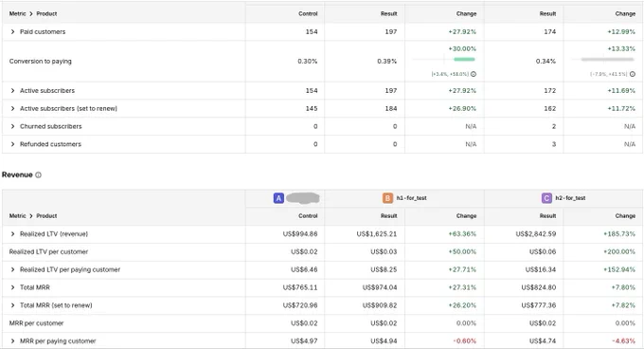Click the +63.36% change value
Image resolution: width=644 pixels, height=349 pixels.
click(x=462, y=234)
